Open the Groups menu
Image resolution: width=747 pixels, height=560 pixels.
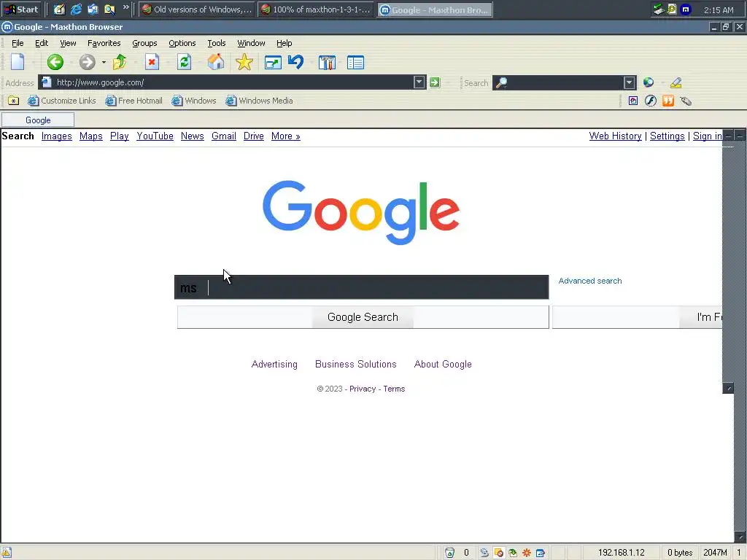coord(144,43)
